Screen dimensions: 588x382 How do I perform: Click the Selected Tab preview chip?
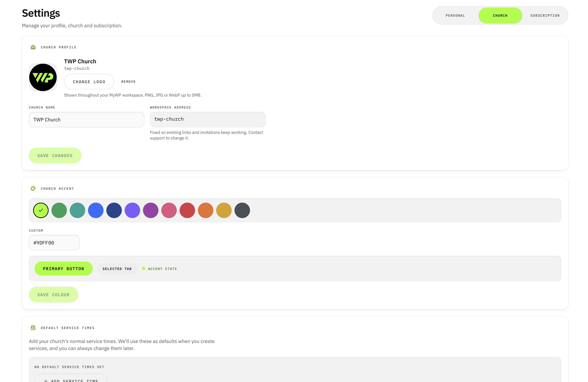pyautogui.click(x=117, y=269)
